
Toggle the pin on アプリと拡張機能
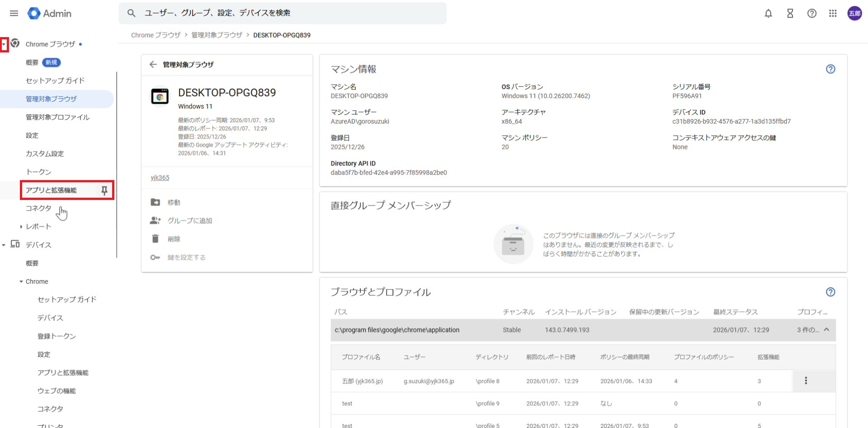coord(104,190)
